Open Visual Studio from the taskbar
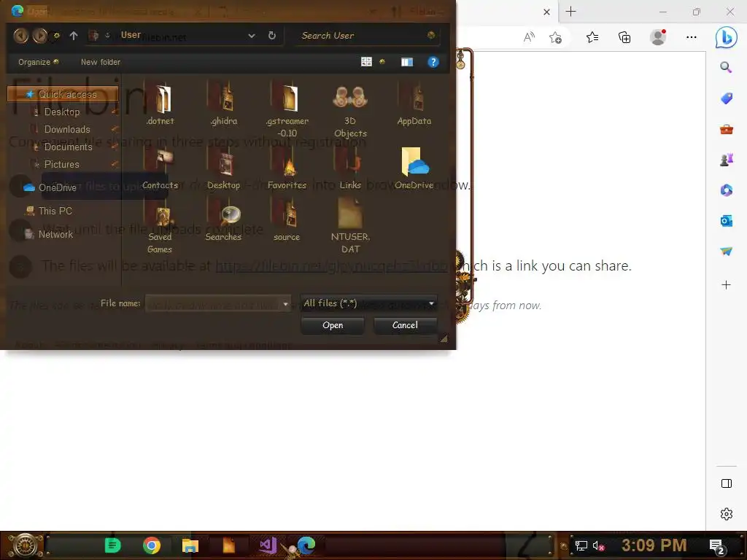This screenshot has width=747, height=560. click(268, 545)
